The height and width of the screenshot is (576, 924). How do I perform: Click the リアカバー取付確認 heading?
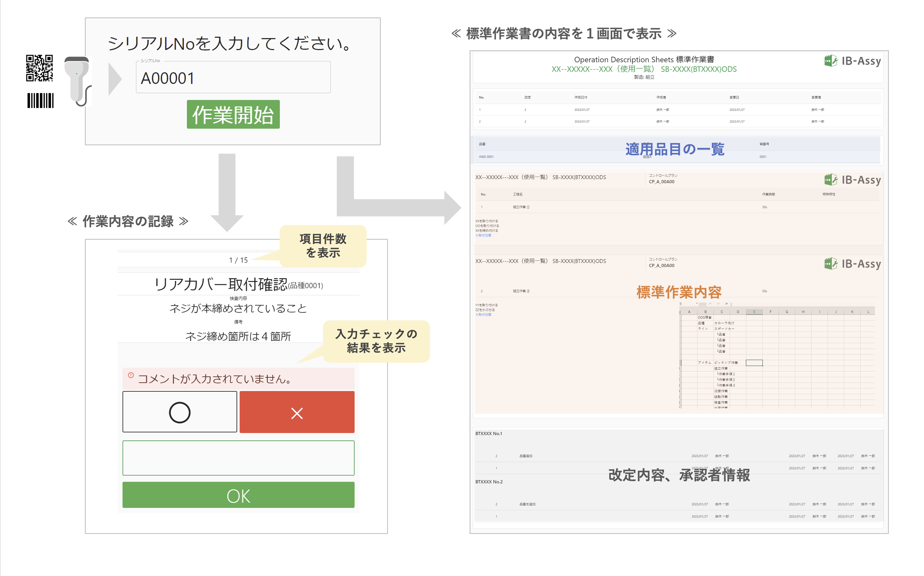pos(221,284)
